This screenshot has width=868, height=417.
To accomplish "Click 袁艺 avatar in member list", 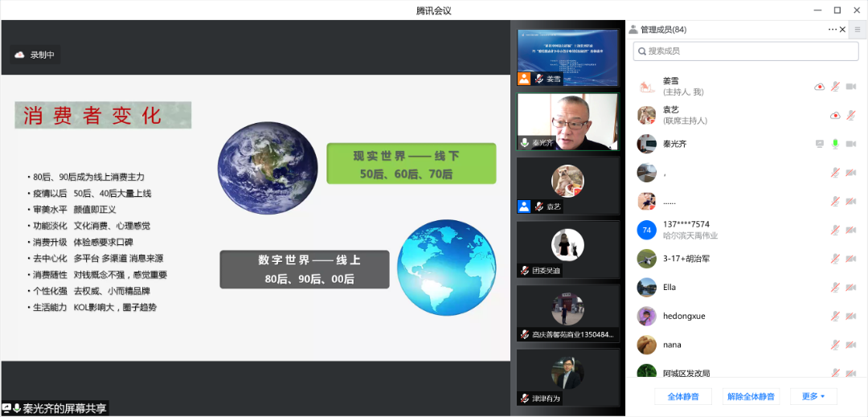I will (x=646, y=115).
